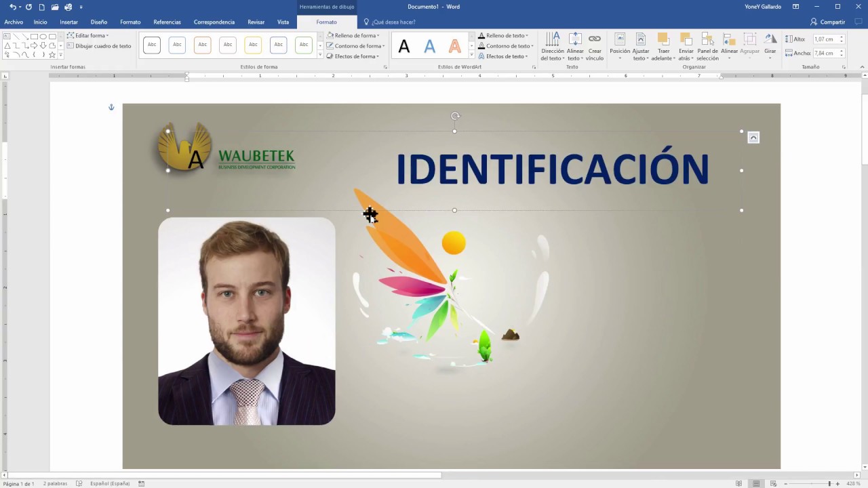Select the right block arrow shape
868x488 pixels.
tap(34, 45)
